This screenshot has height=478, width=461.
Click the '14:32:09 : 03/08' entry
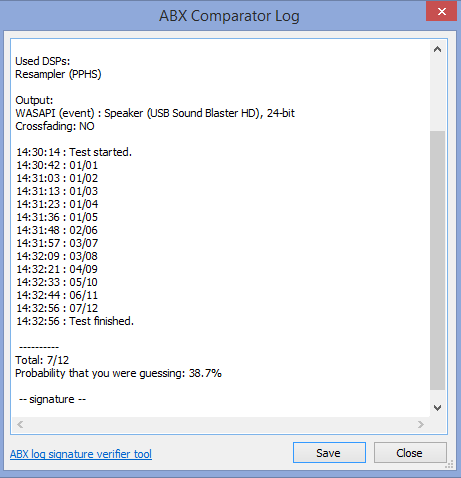[x=57, y=256]
